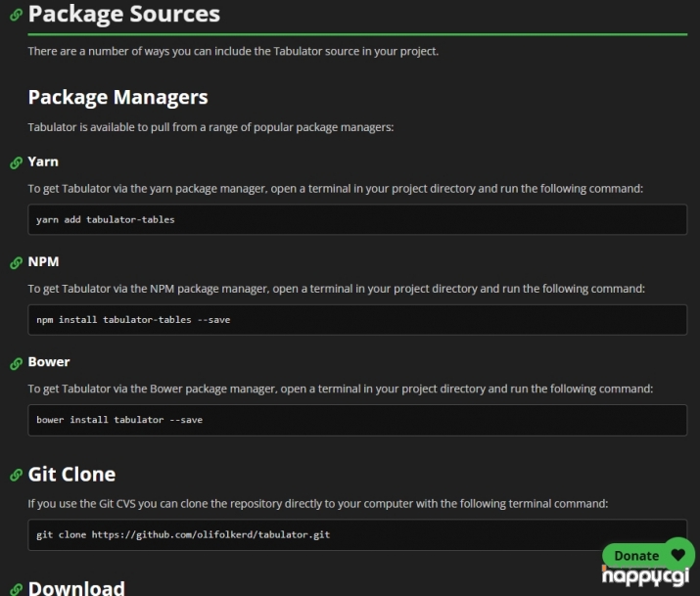The height and width of the screenshot is (596, 700).
Task: Click the Yarn section heading
Action: (x=43, y=161)
